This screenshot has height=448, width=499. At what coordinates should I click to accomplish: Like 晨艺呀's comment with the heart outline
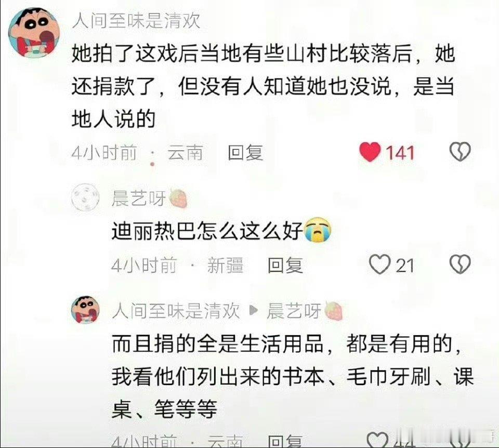[x=379, y=265]
